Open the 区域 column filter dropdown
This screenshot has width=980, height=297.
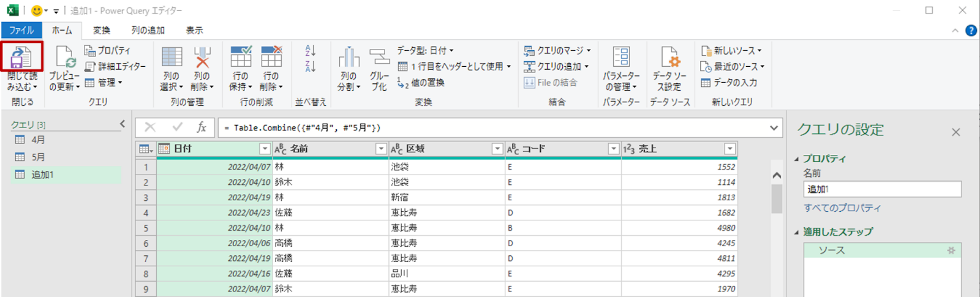pyautogui.click(x=497, y=149)
